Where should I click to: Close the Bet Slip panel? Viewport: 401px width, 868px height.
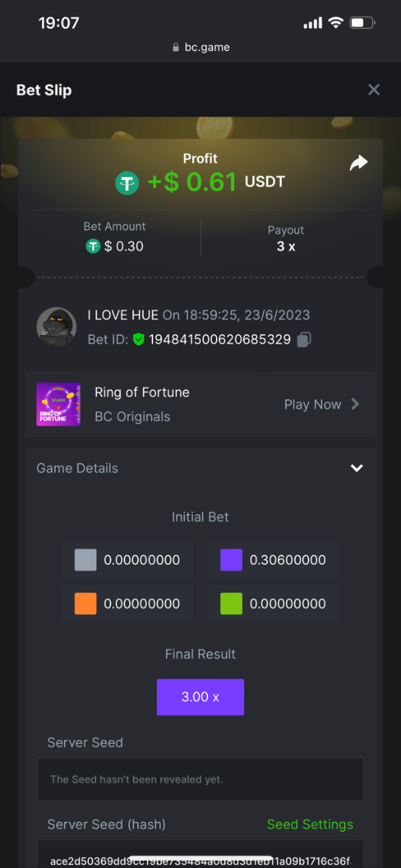pos(374,90)
